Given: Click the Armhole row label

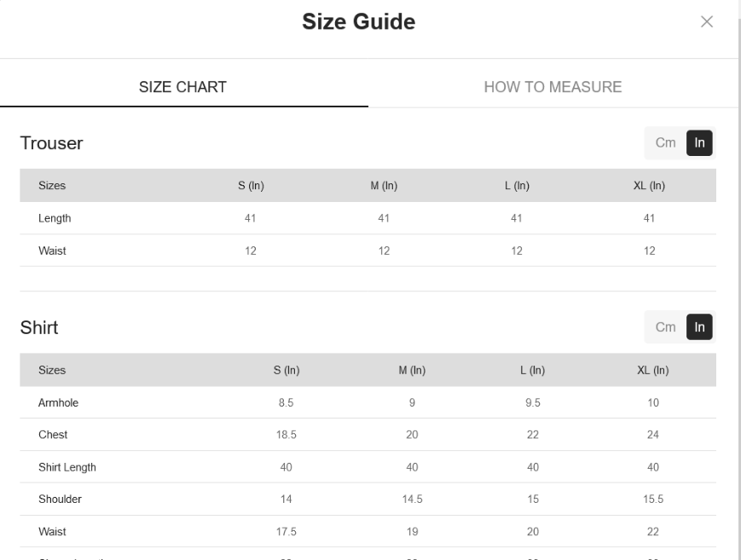Looking at the screenshot, I should point(59,402).
